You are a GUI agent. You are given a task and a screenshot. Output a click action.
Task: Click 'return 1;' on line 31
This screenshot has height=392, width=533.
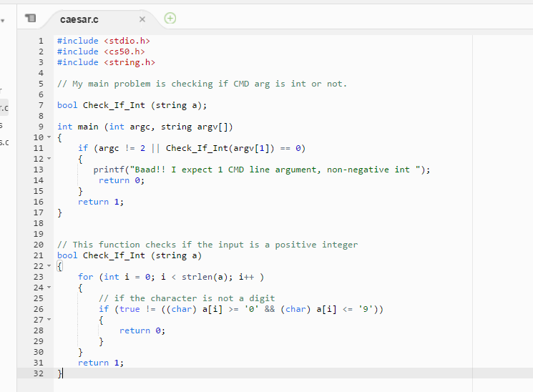101,363
